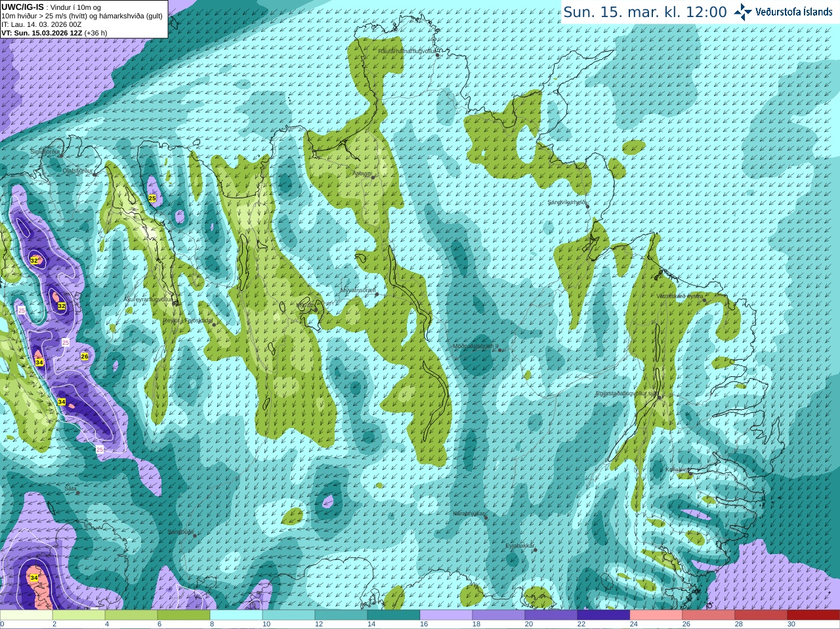Click the Mývatnsöræfi station label

[x=358, y=290]
